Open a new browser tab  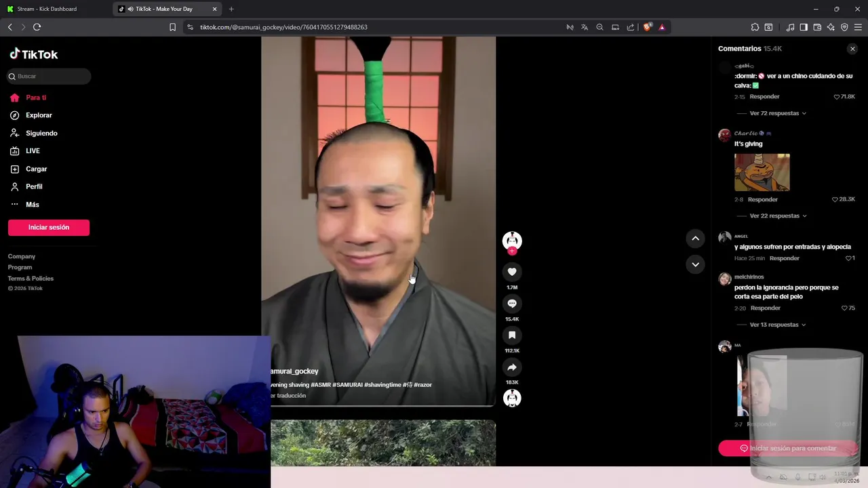(231, 9)
